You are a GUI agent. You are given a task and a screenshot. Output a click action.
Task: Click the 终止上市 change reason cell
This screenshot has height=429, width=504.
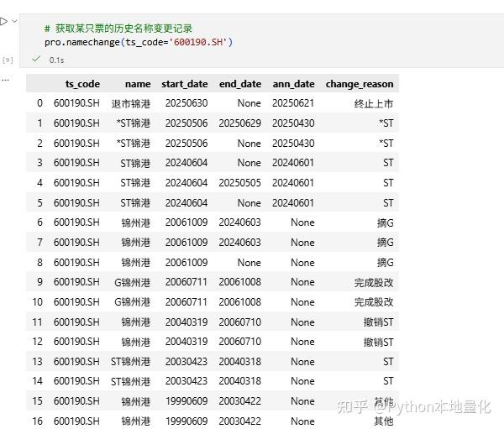tap(374, 103)
